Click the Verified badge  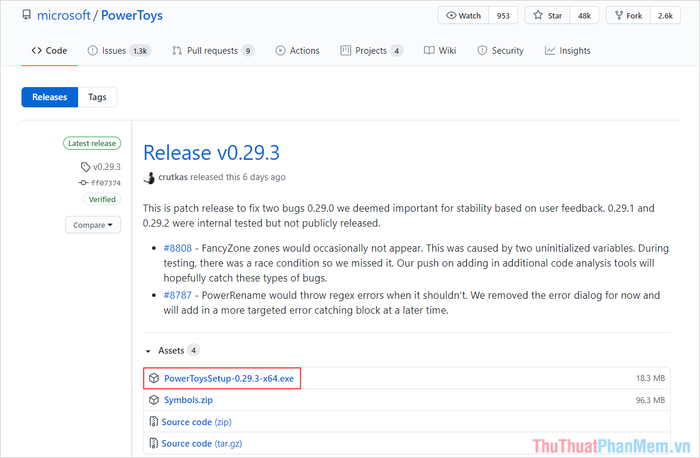pyautogui.click(x=102, y=199)
